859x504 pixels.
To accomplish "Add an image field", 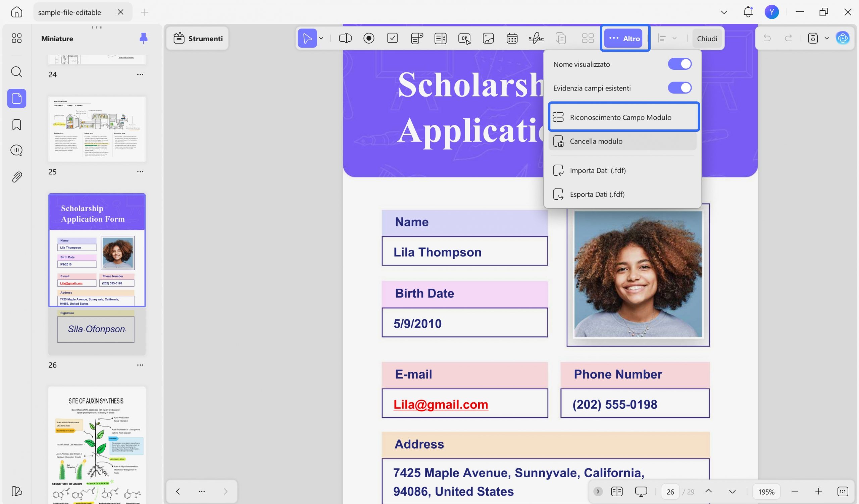I will point(488,38).
